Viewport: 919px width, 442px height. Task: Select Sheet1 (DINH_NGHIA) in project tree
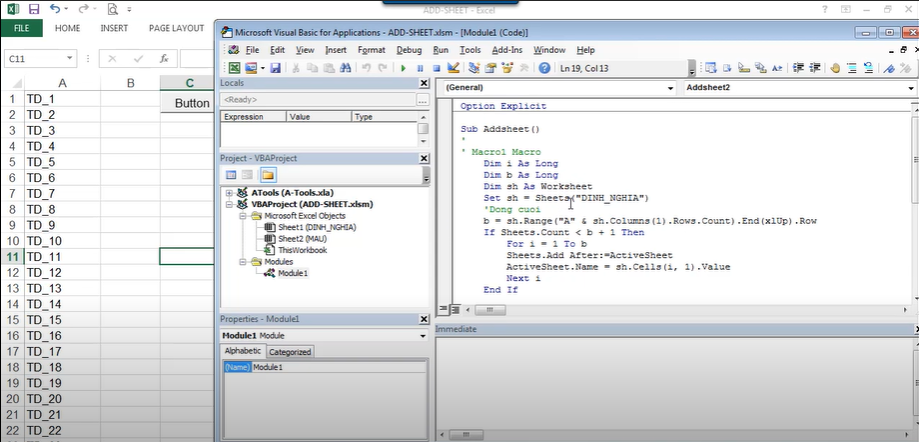316,227
